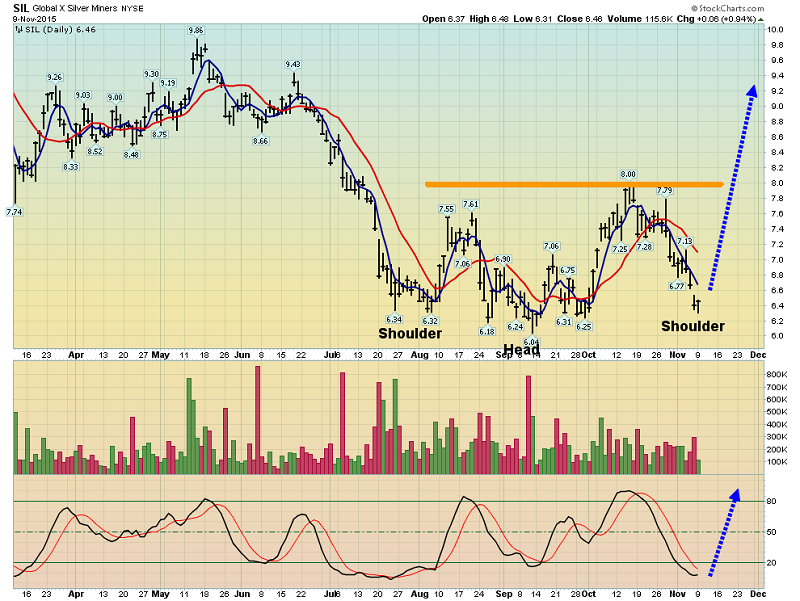Viewport: 800px width, 601px height.
Task: Click the 9-Nov-2015 date label
Action: click(x=35, y=19)
